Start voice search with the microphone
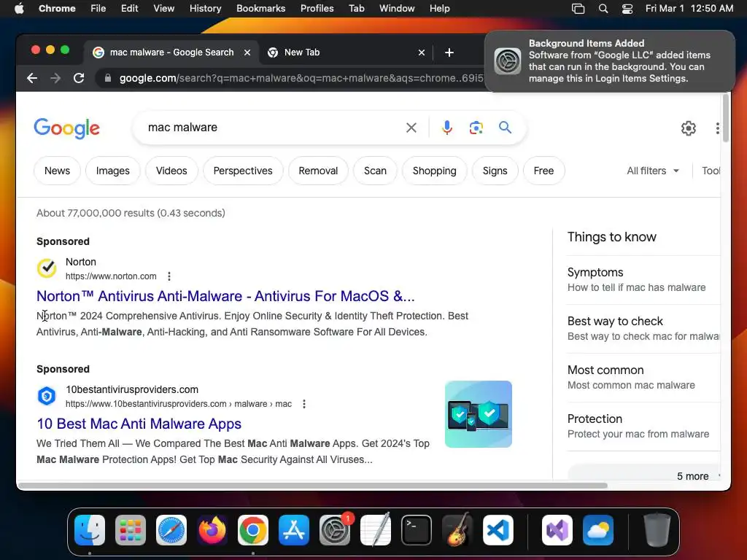 [x=447, y=128]
